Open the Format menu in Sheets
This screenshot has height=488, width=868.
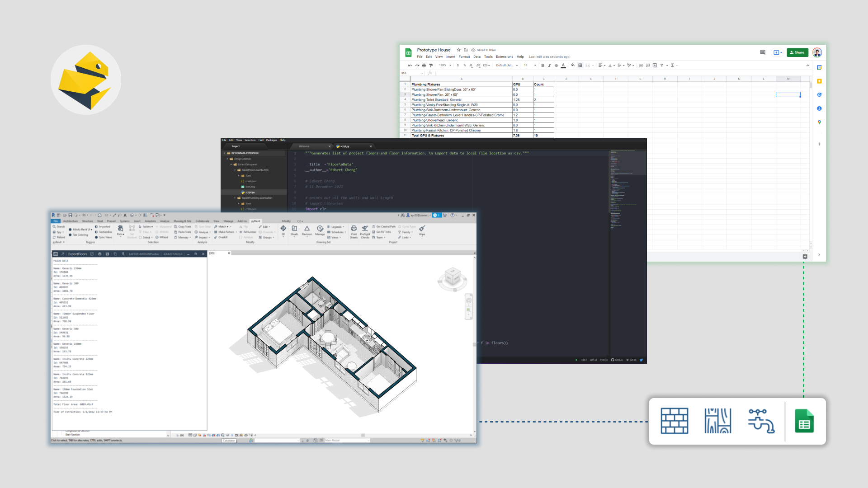464,57
